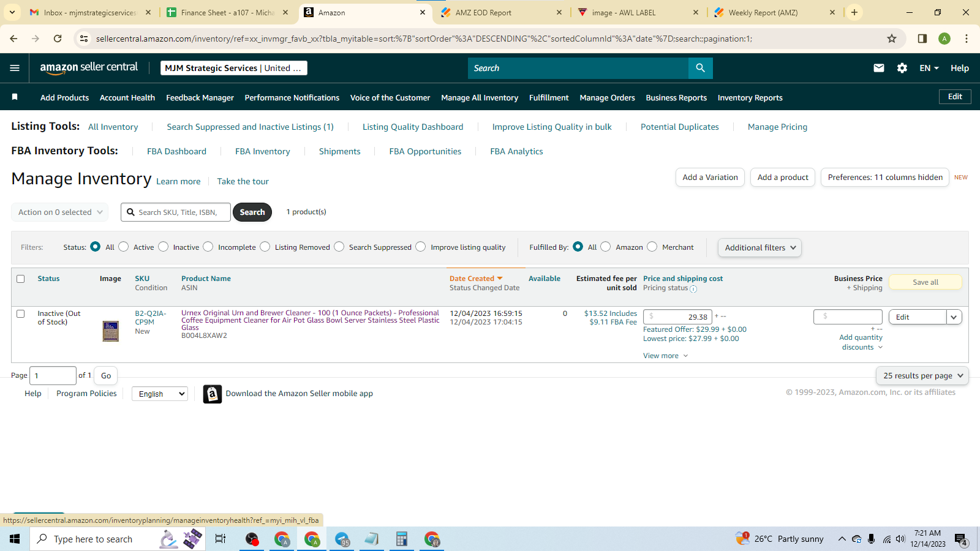Open Manage Orders in the nav bar
980x551 pixels.
pos(607,97)
